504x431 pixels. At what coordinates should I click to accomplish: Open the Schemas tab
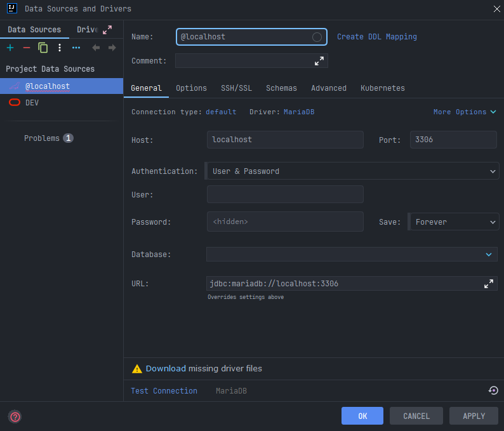[x=281, y=88]
